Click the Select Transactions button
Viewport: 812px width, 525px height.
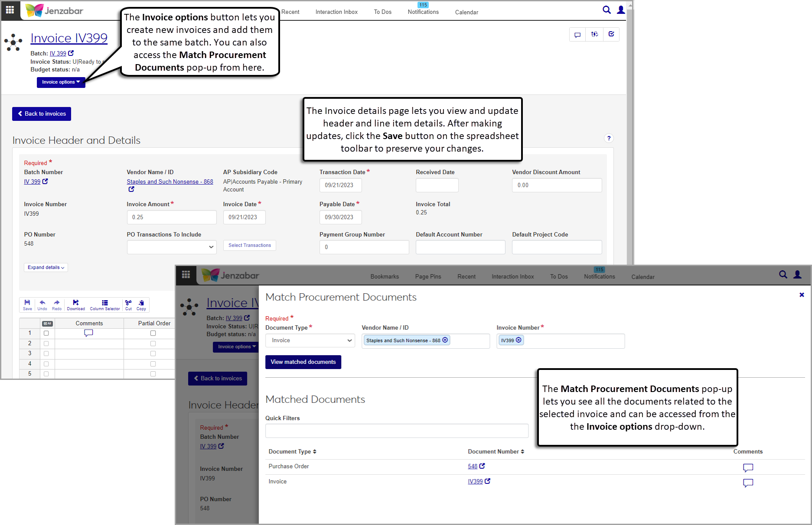coord(250,246)
